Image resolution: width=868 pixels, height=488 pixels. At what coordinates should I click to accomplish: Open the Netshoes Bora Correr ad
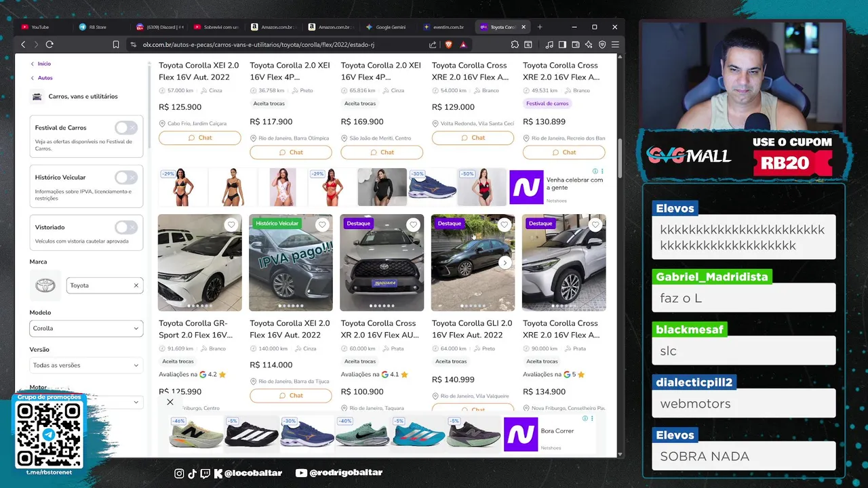coord(549,434)
